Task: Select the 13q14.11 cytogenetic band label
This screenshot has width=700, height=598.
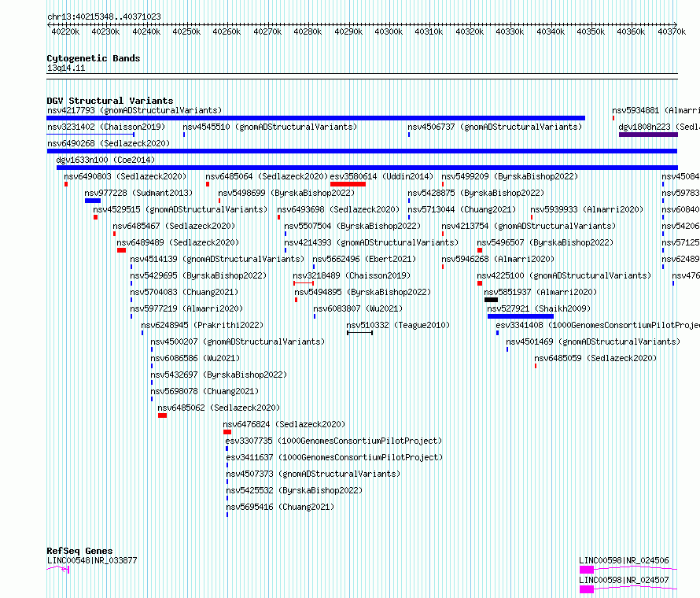Action: (x=66, y=68)
